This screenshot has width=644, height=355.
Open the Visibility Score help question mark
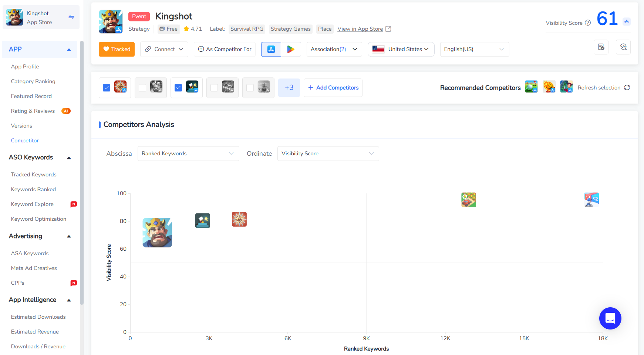click(x=588, y=23)
